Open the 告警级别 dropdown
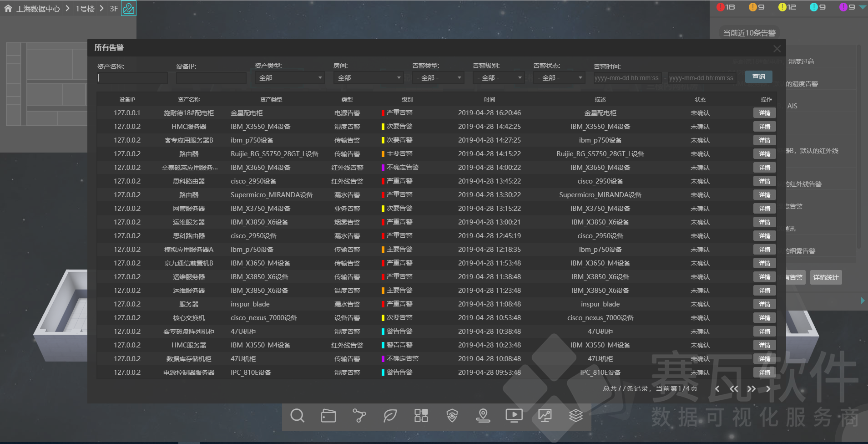The width and height of the screenshot is (868, 444). pyautogui.click(x=499, y=77)
